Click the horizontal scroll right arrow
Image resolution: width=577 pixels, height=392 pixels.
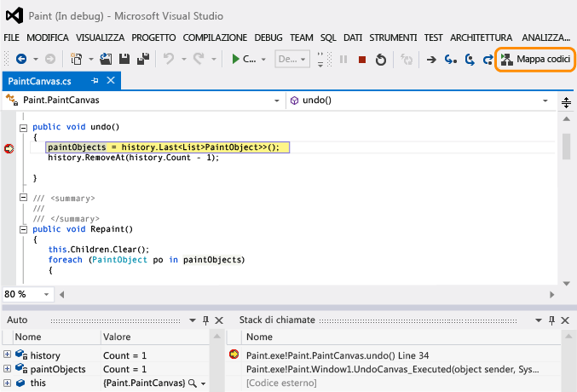point(551,295)
